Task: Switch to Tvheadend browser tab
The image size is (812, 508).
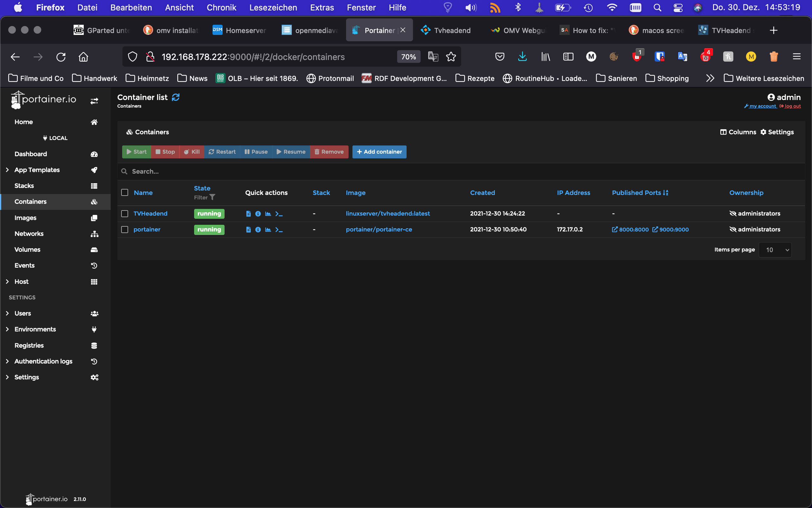Action: [x=448, y=30]
